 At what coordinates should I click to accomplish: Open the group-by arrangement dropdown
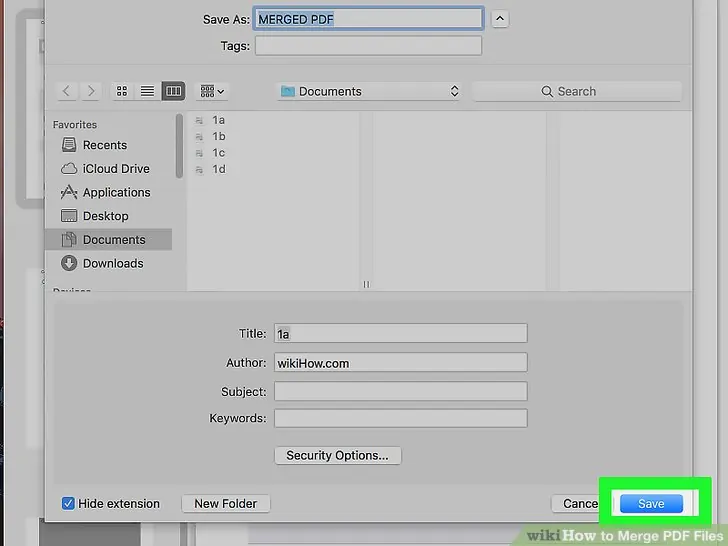(212, 91)
